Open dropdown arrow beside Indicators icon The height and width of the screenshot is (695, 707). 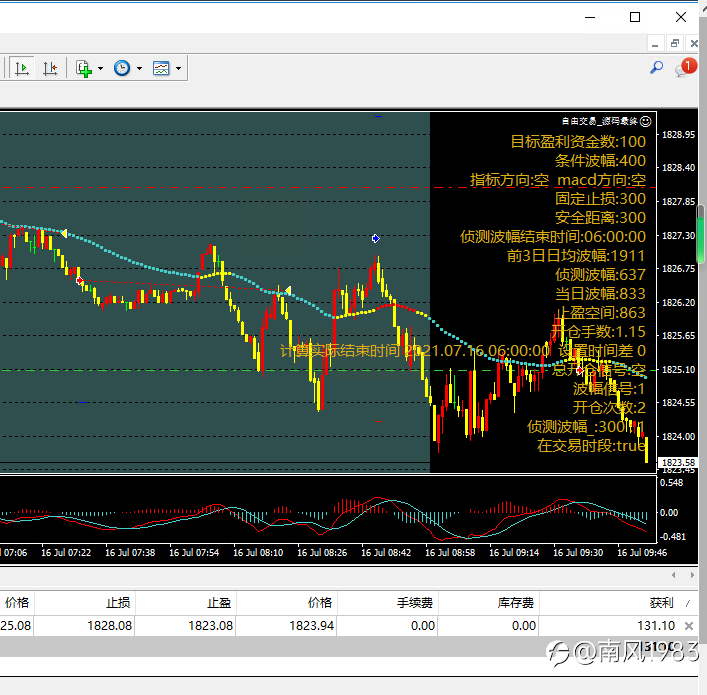[101, 69]
